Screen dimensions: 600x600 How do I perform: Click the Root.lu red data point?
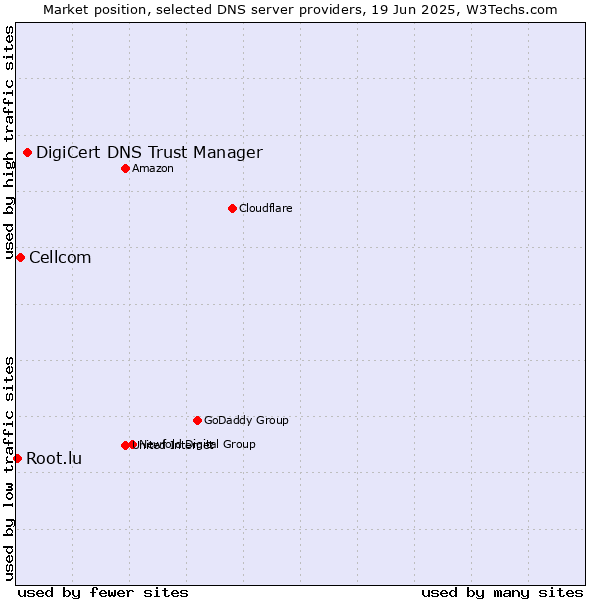18,458
